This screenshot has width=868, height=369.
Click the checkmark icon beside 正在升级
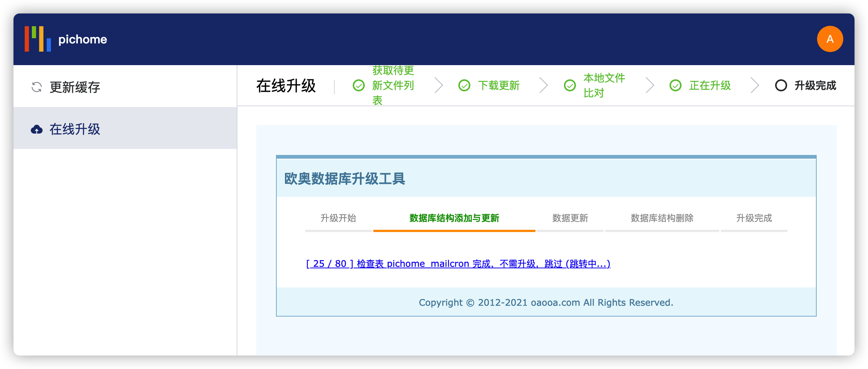click(676, 86)
